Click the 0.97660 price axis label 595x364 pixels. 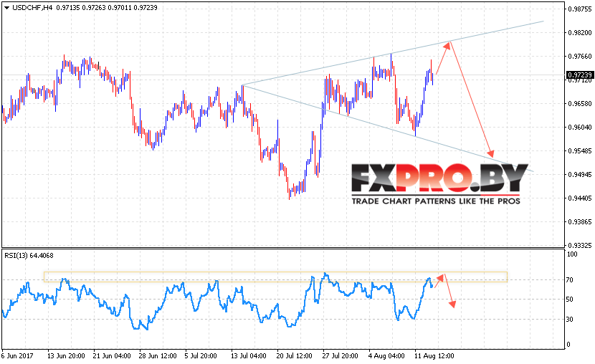tap(580, 57)
